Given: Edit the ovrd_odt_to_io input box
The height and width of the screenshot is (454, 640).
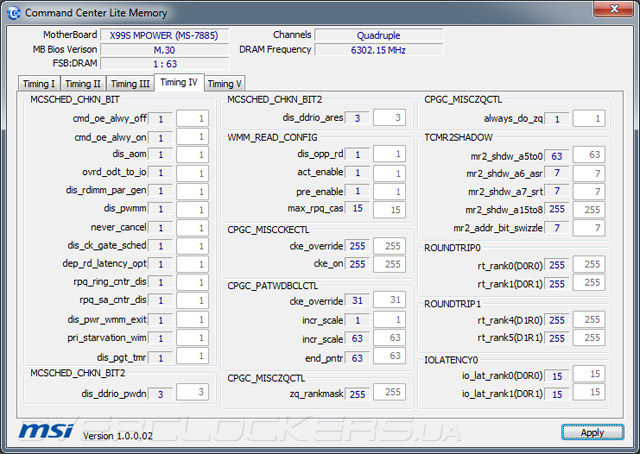Looking at the screenshot, I should 193,173.
